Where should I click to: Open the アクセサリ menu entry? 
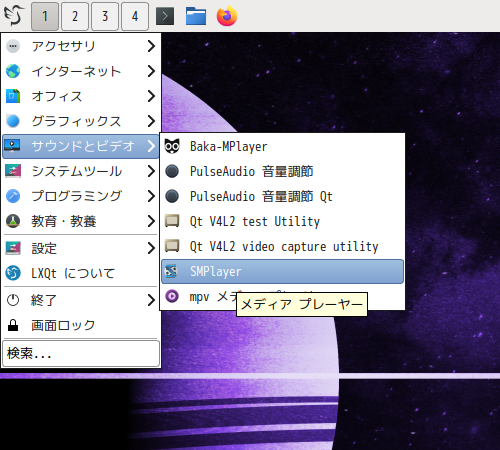point(81,46)
